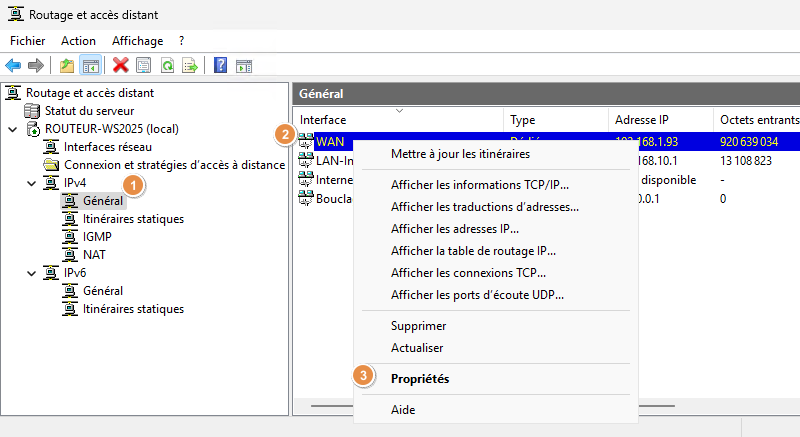Select NAT in the tree

[x=94, y=254]
